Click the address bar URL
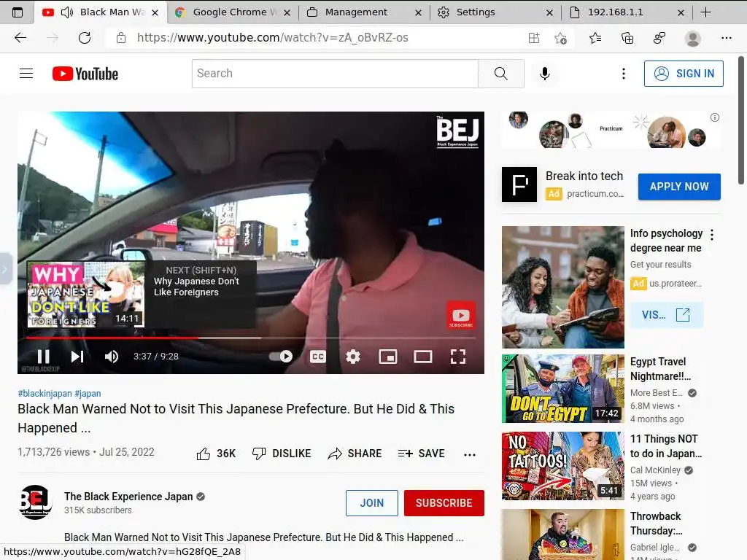Viewport: 747px width, 560px height. (x=273, y=38)
